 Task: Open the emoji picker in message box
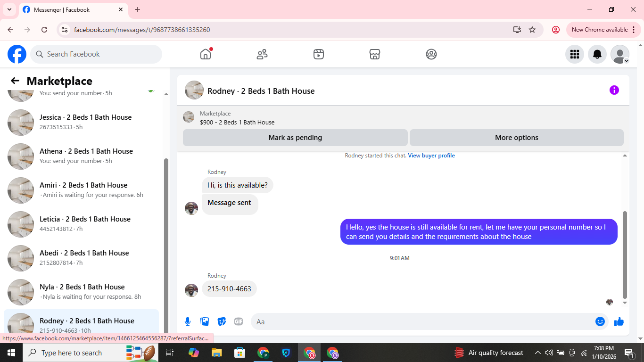[600, 321]
